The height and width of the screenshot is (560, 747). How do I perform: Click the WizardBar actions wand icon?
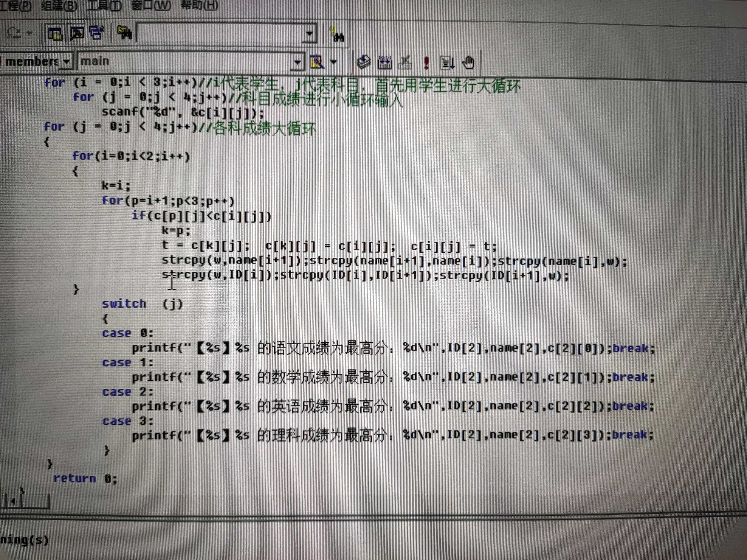317,62
